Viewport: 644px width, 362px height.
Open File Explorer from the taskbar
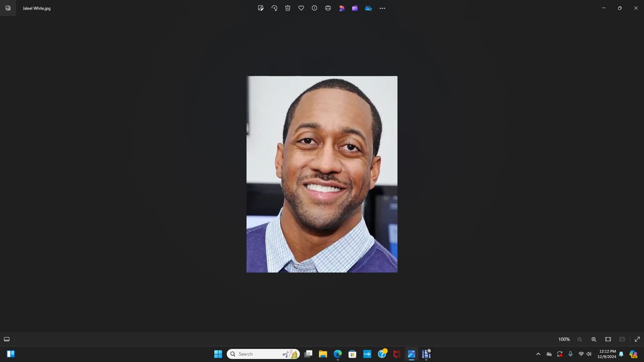323,354
